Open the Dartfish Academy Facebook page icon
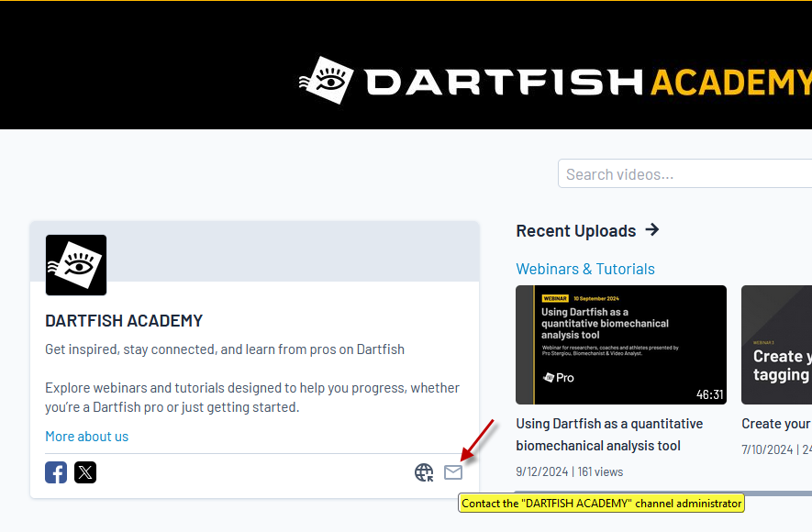812x532 pixels. point(56,472)
